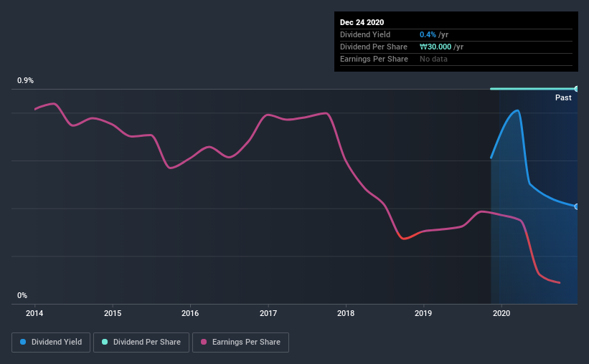This screenshot has height=364, width=589.
Task: Select the 2020 x-axis label
Action: tap(501, 313)
